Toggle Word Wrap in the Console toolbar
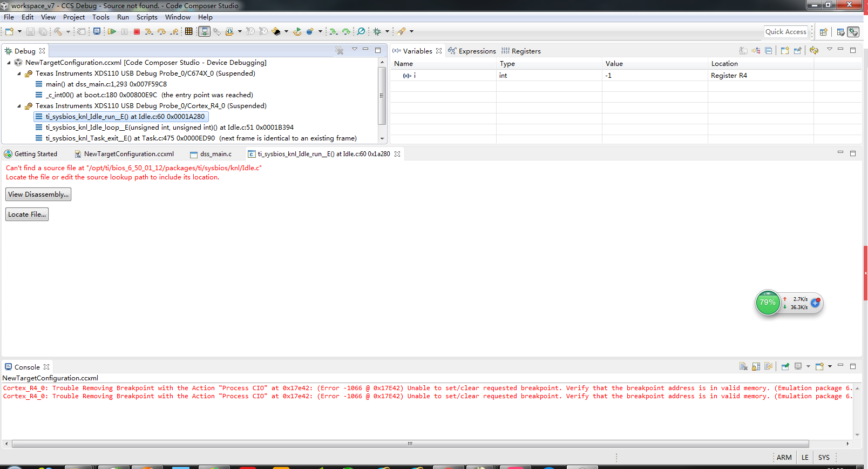The width and height of the screenshot is (868, 469). click(769, 366)
